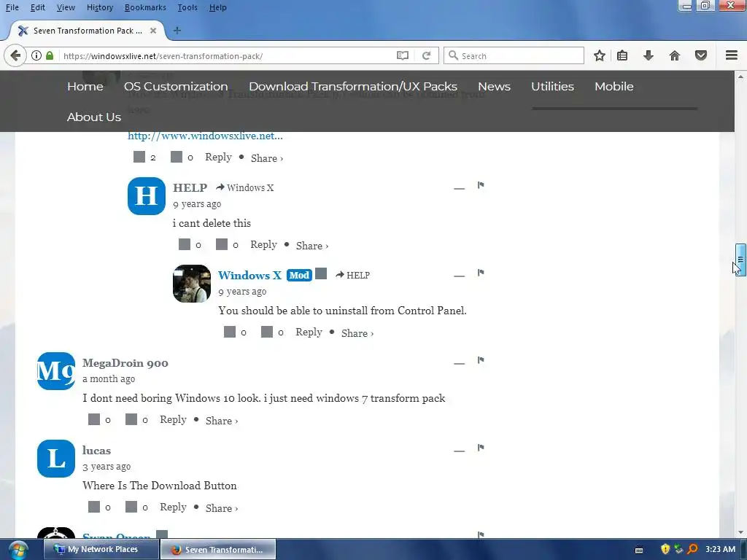Switch to My Network Places taskbar window
This screenshot has height=560, width=747.
101,549
